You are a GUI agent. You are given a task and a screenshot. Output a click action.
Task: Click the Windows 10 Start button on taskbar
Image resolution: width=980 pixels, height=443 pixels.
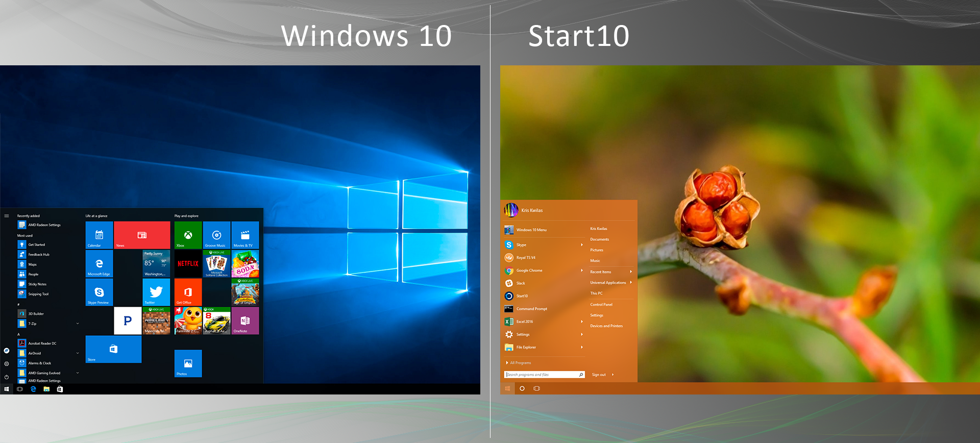[x=7, y=389]
